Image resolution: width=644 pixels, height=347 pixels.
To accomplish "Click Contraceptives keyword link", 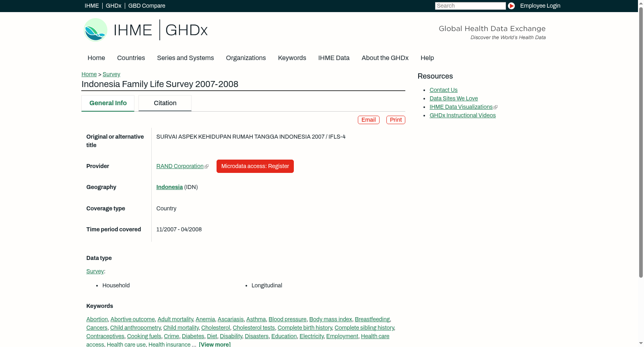I will tap(105, 336).
